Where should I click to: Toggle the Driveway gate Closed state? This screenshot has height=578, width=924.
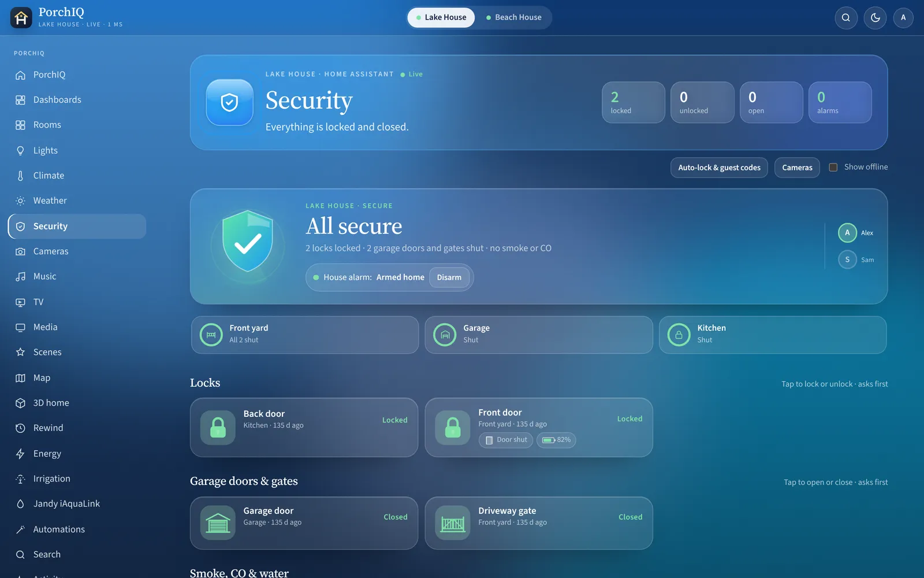click(x=630, y=517)
